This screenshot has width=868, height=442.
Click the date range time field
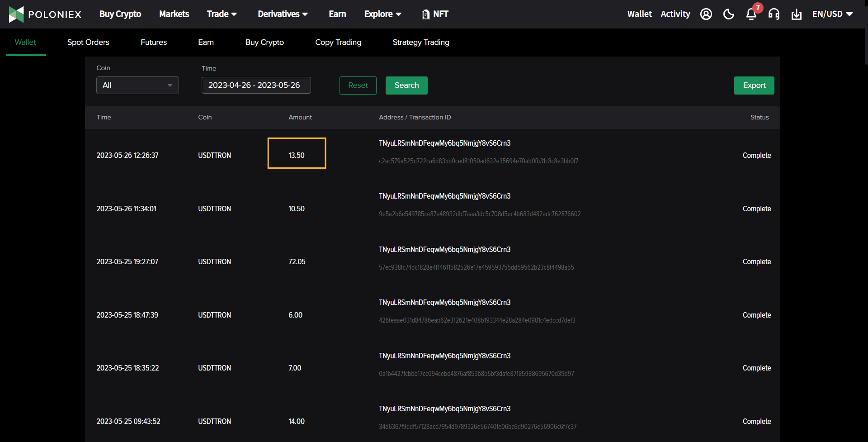click(x=256, y=85)
